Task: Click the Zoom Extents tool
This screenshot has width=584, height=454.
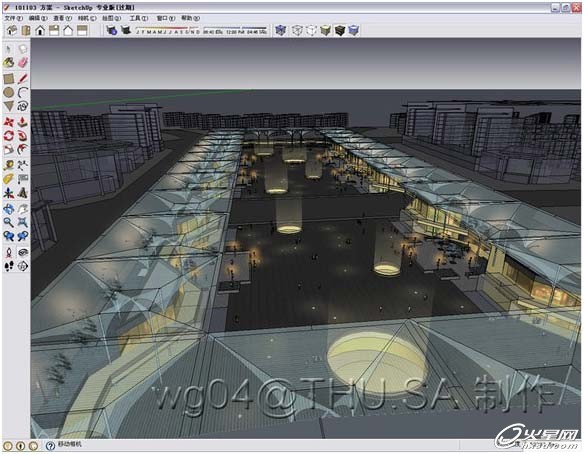Action: pos(23,222)
